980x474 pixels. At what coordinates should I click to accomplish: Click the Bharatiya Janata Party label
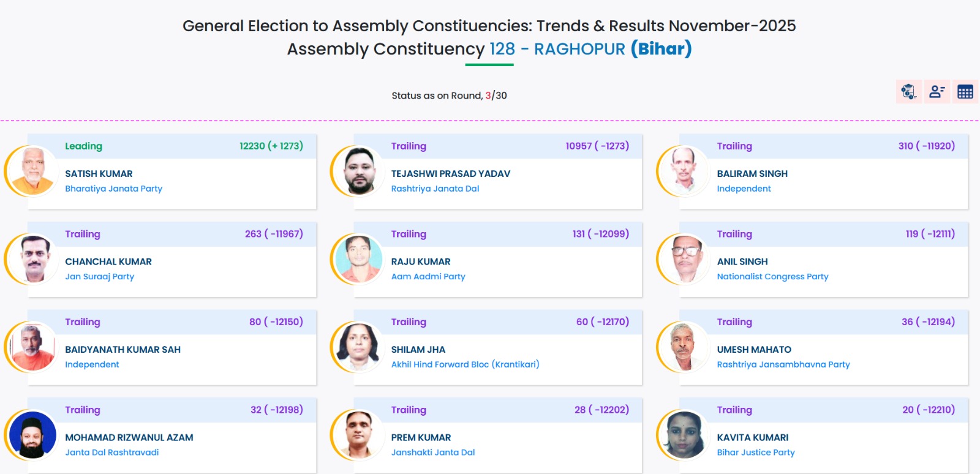point(113,189)
